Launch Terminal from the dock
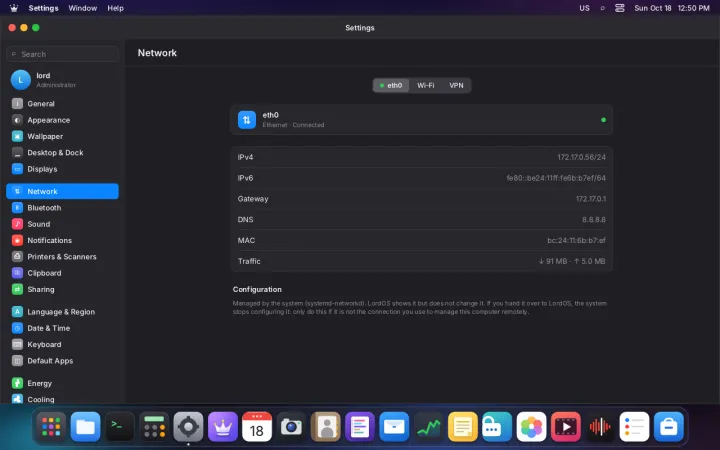The image size is (720, 450). point(120,427)
